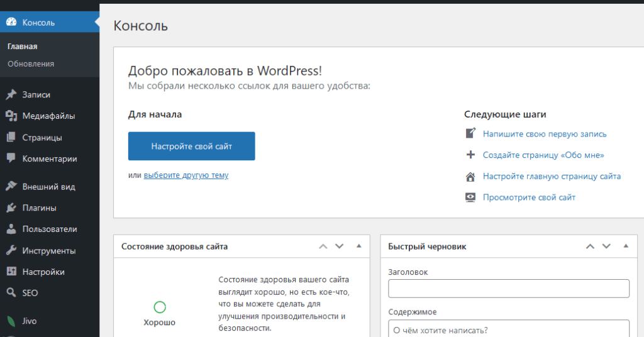Click the Консоль page heading
644x337 pixels.
click(140, 26)
